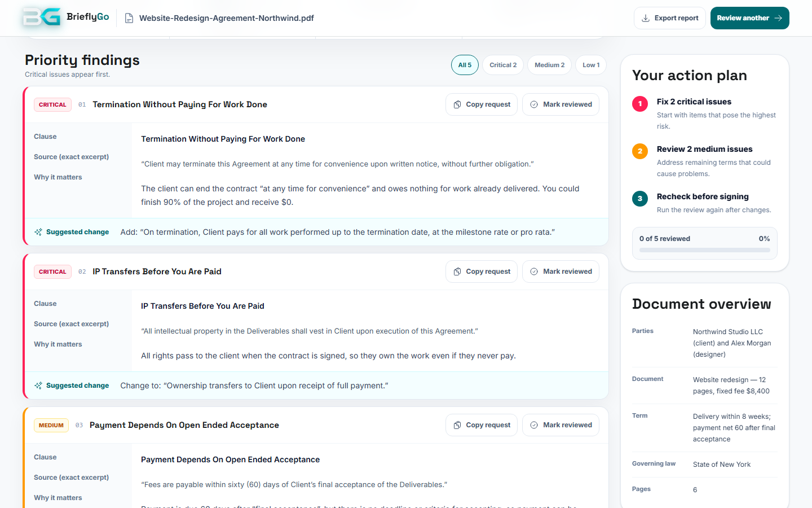This screenshot has width=812, height=508.
Task: Mark Termination Without Paying finding reviewed
Action: click(x=561, y=104)
